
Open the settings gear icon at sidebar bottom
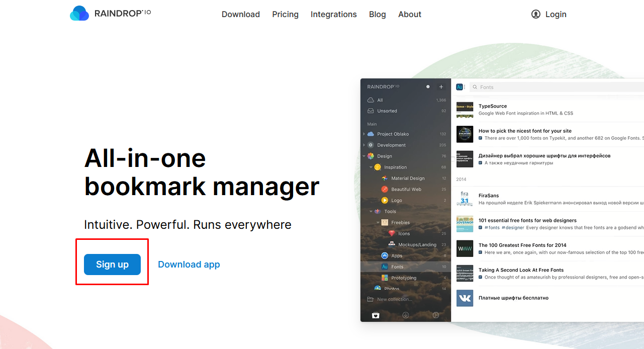click(436, 315)
